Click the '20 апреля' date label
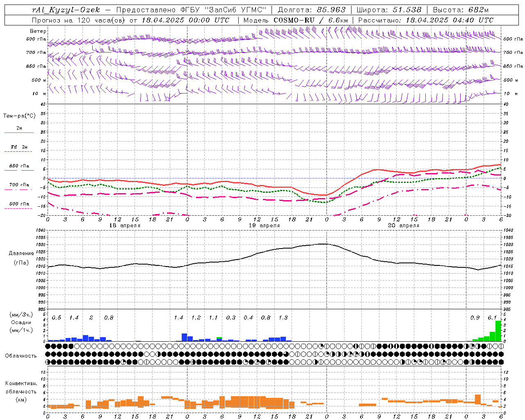This screenshot has height=420, width=525. click(x=404, y=226)
